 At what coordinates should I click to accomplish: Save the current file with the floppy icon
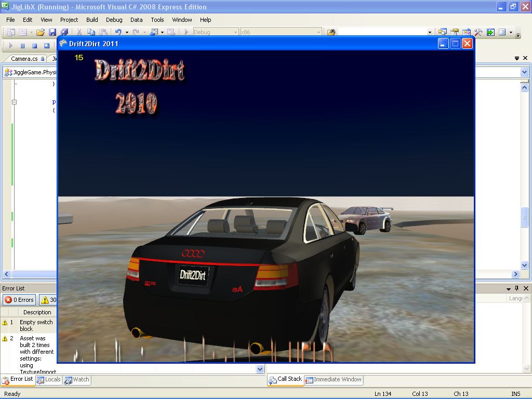[52, 32]
